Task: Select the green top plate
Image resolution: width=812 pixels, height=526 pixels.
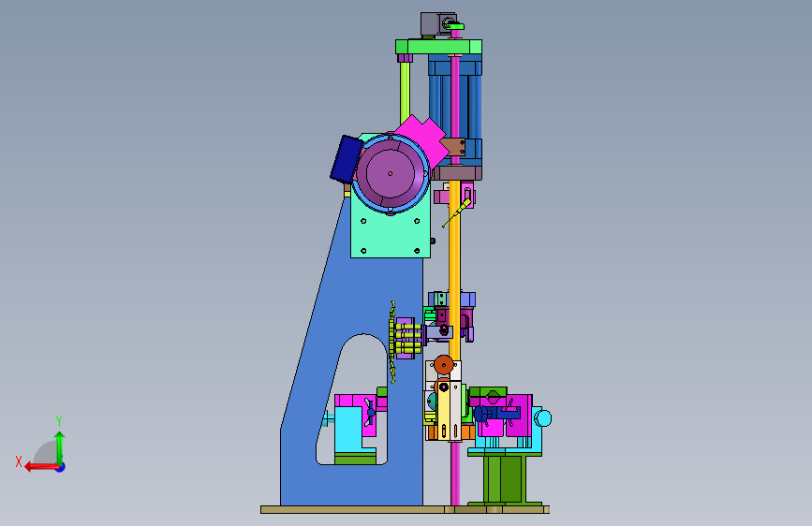Action: click(438, 47)
